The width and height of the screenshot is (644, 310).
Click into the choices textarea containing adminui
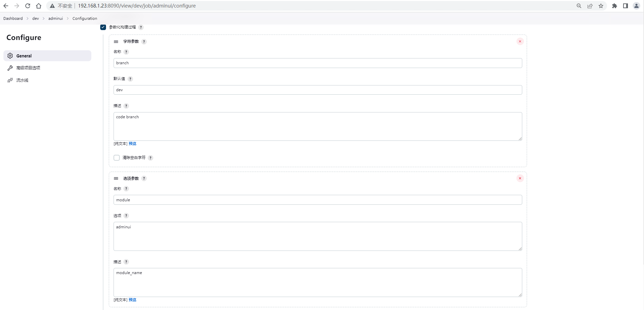point(318,236)
